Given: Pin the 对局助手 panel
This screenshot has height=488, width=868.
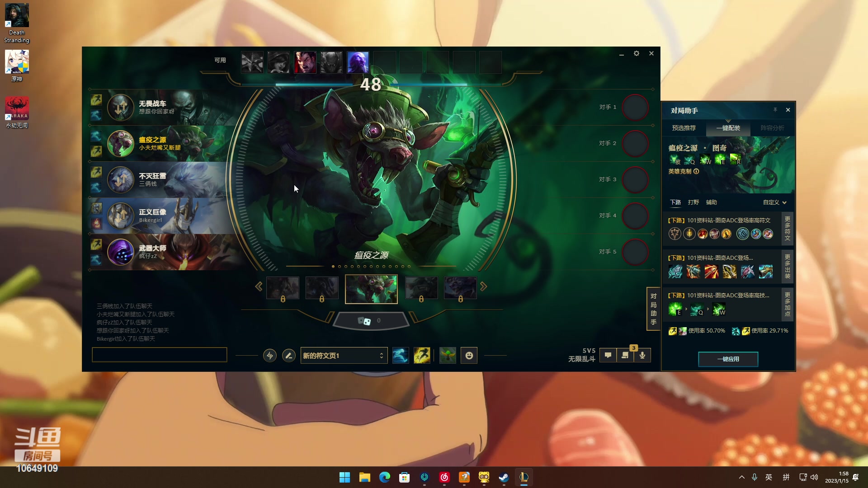Looking at the screenshot, I should tap(775, 110).
